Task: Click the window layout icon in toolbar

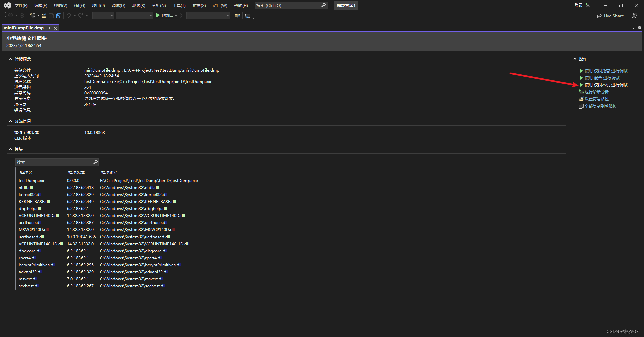Action: pyautogui.click(x=248, y=16)
